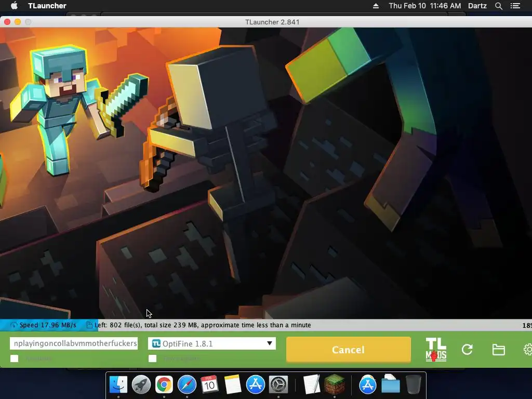
Task: Open the first App Store dock icon
Action: coord(255,384)
